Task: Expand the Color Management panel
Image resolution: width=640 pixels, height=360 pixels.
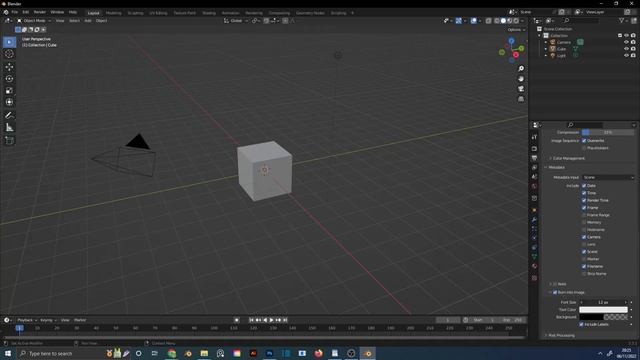Action: click(x=568, y=158)
